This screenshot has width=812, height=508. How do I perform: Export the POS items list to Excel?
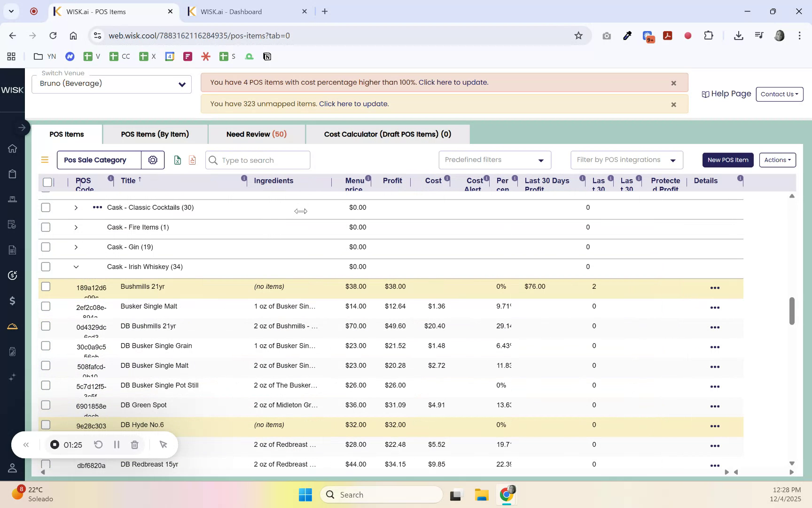click(178, 160)
